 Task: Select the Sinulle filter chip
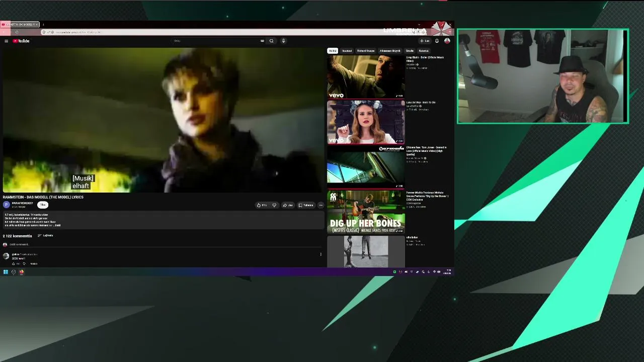coord(410,51)
